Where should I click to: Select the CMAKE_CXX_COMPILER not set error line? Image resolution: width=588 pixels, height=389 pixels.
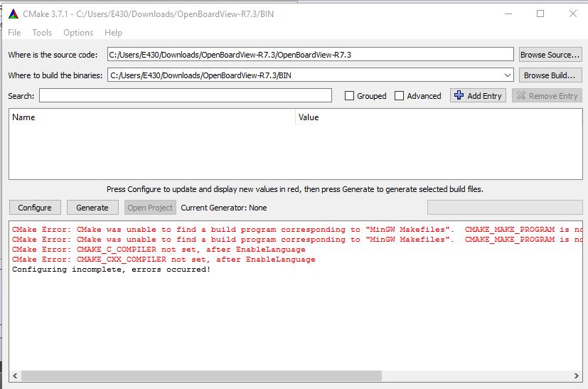[x=164, y=259]
